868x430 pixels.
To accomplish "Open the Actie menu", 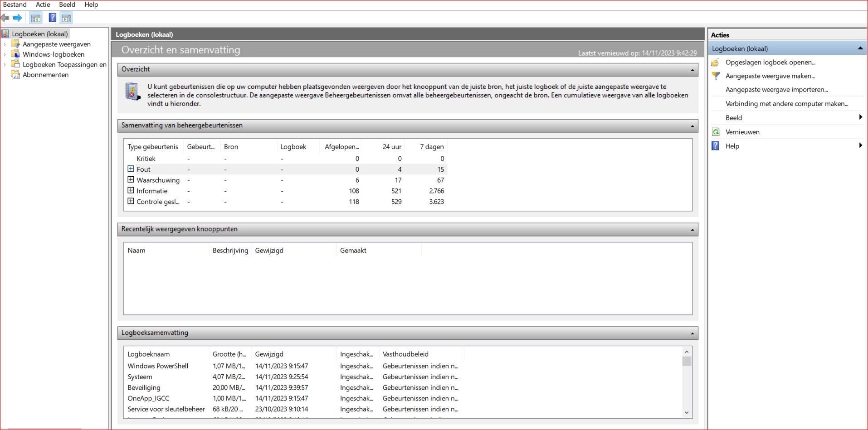I will (x=43, y=5).
